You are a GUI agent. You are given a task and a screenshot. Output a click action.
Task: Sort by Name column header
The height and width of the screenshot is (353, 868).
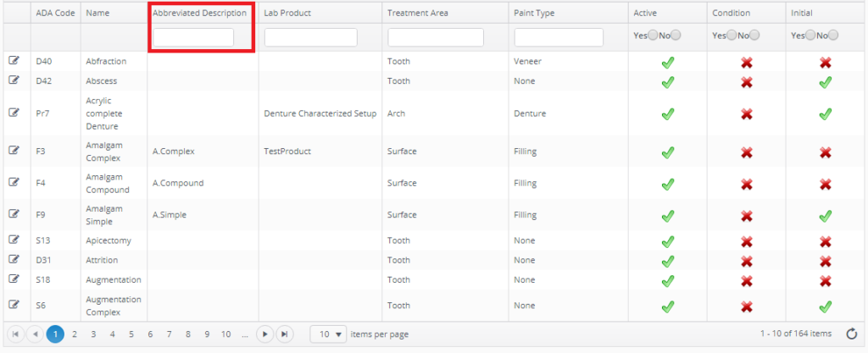(97, 13)
